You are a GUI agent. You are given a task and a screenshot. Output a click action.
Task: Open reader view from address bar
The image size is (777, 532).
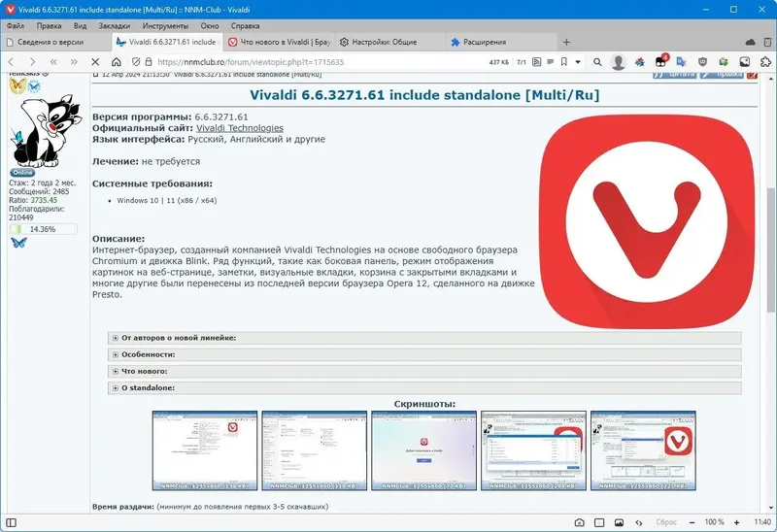[x=550, y=62]
